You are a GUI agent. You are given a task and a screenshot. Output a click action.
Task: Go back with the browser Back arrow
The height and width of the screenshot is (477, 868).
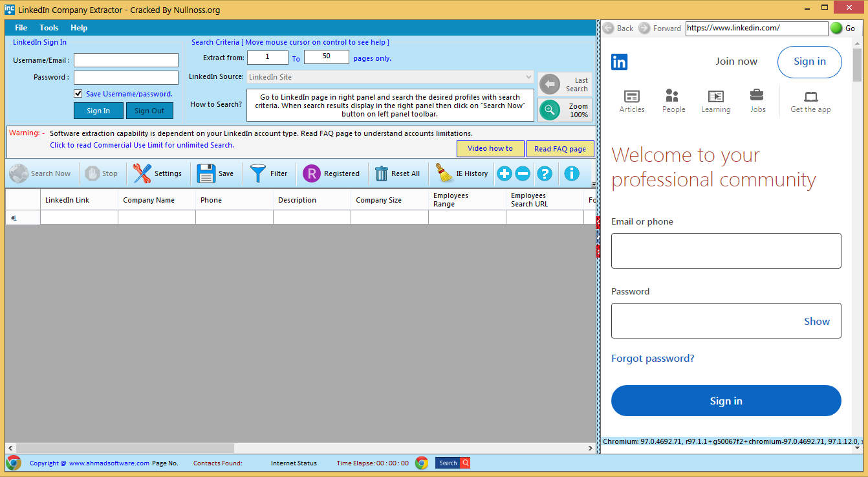608,28
